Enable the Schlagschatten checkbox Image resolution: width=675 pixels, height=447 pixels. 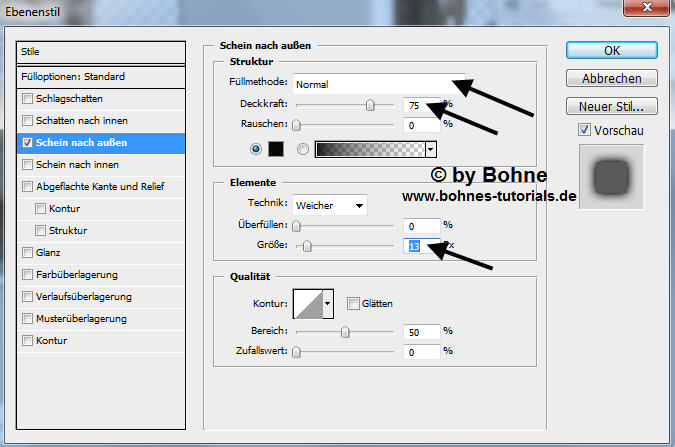[x=27, y=99]
